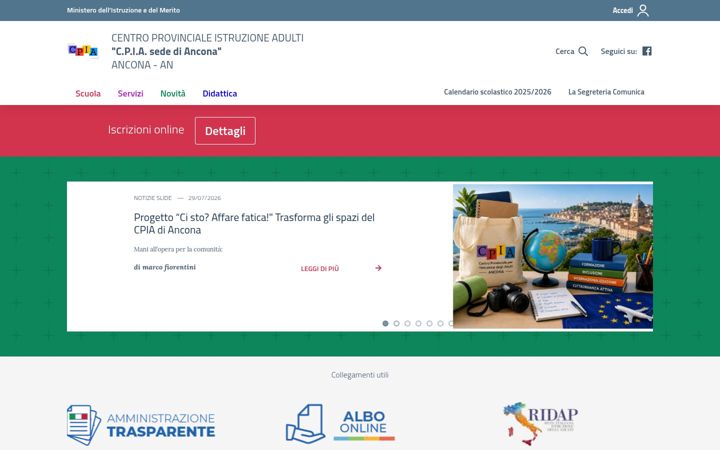The height and width of the screenshot is (450, 720).
Task: Click the Iscrizioni online banner text
Action: (x=146, y=130)
